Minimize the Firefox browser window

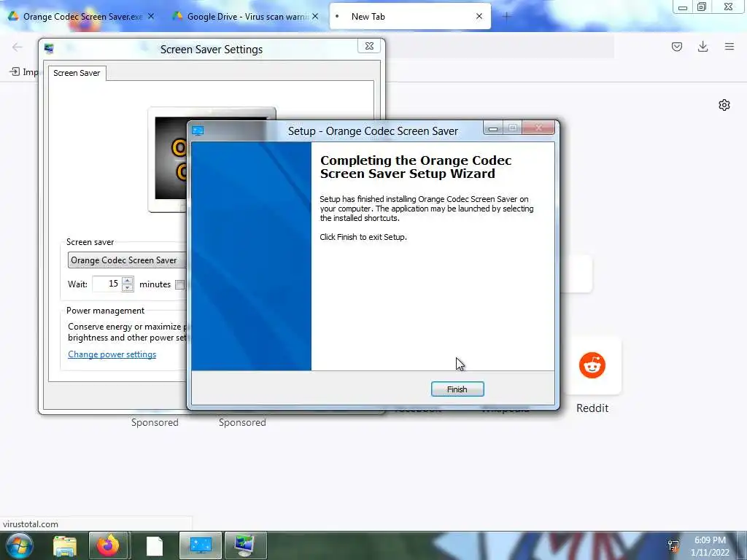(x=682, y=7)
